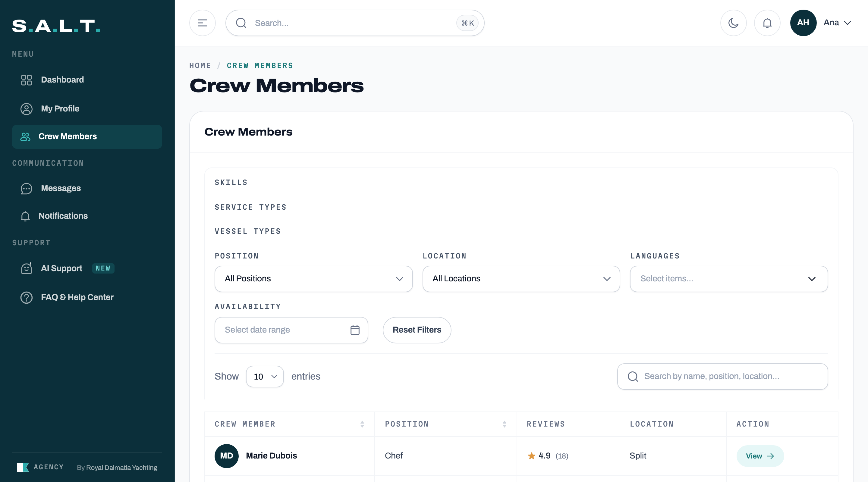Click magnifier icon in crew search box
868x482 pixels.
point(633,376)
